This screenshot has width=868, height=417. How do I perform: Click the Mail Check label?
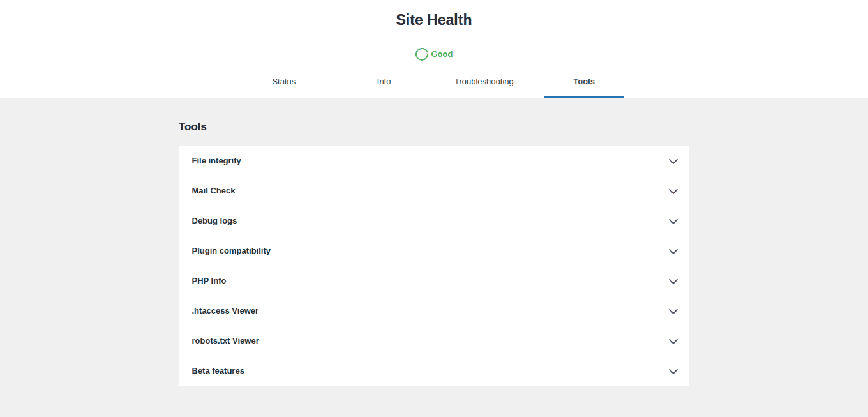click(213, 191)
